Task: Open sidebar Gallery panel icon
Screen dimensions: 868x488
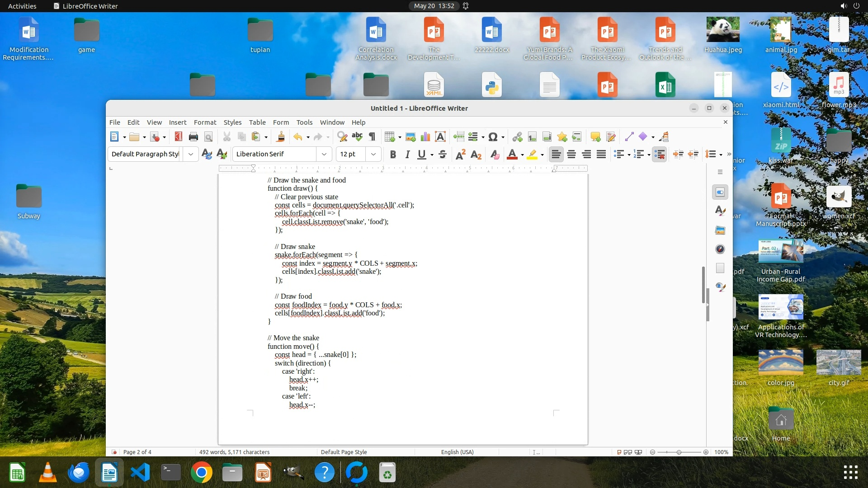Action: [x=720, y=230]
